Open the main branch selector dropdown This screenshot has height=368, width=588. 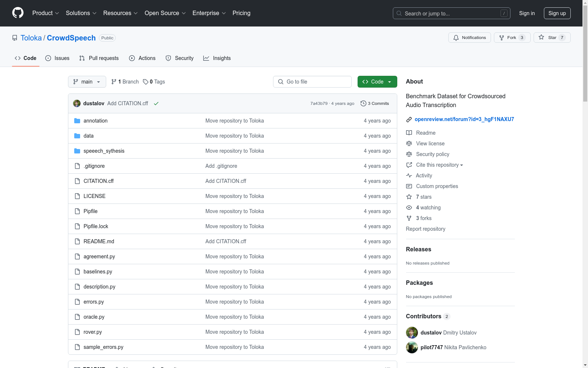(x=87, y=82)
